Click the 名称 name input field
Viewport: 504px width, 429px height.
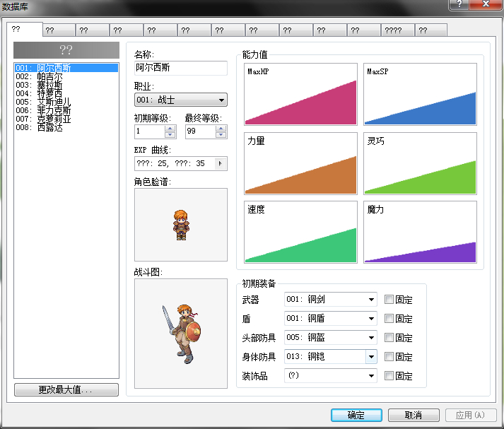pyautogui.click(x=181, y=68)
